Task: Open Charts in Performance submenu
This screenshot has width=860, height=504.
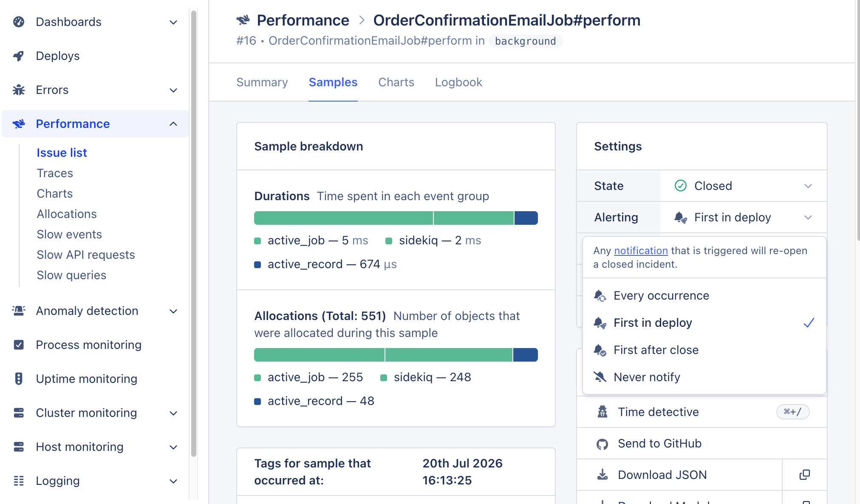Action: 55,193
